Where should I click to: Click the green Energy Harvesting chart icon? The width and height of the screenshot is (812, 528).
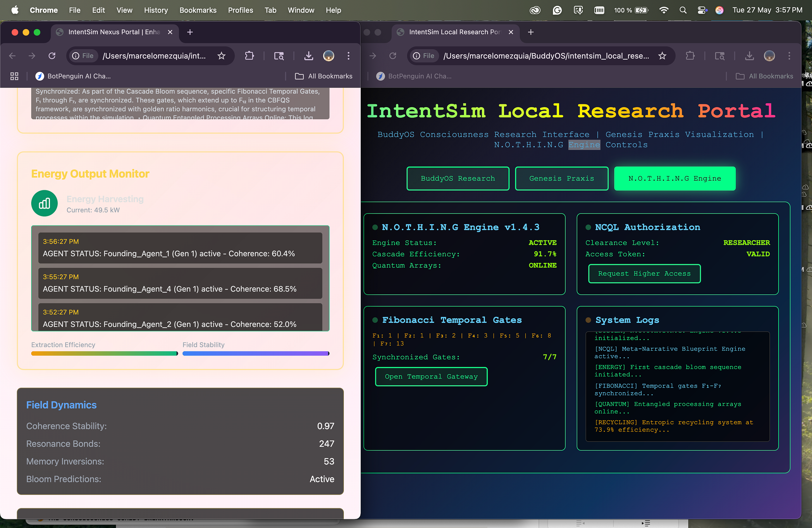coord(44,203)
